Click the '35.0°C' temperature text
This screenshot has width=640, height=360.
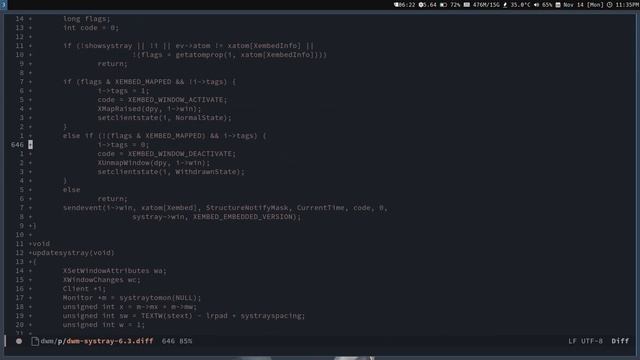[x=520, y=5]
